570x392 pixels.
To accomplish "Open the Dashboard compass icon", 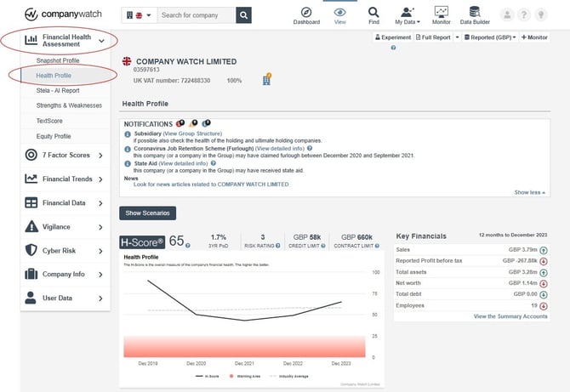I will coord(306,13).
